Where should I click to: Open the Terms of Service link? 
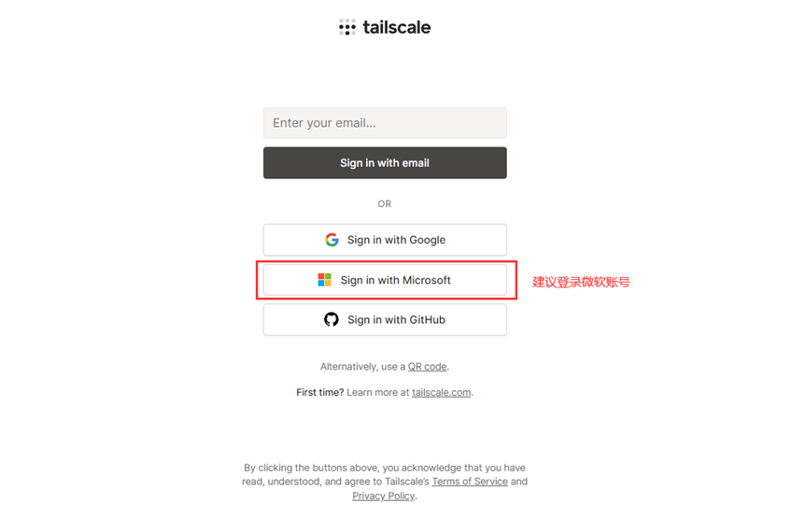point(470,482)
